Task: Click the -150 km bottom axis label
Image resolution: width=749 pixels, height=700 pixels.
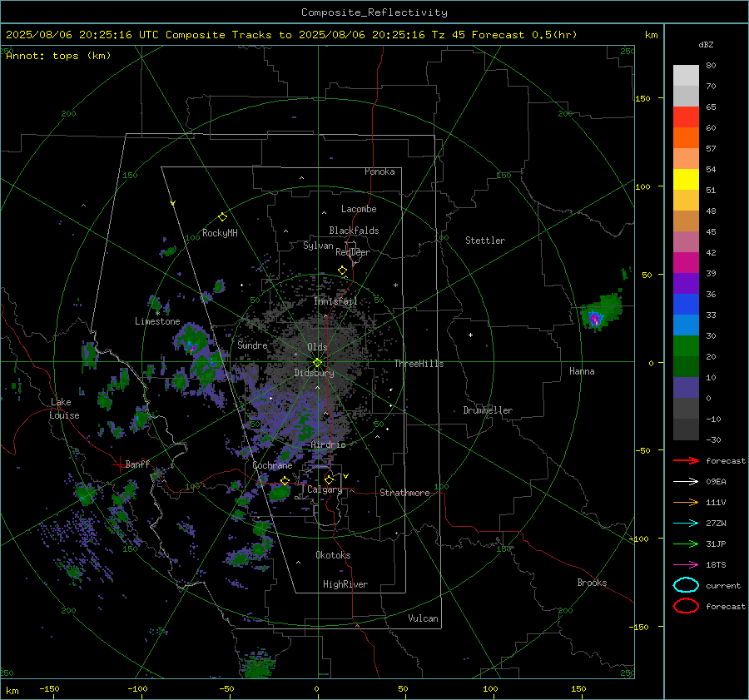Action: click(x=49, y=689)
